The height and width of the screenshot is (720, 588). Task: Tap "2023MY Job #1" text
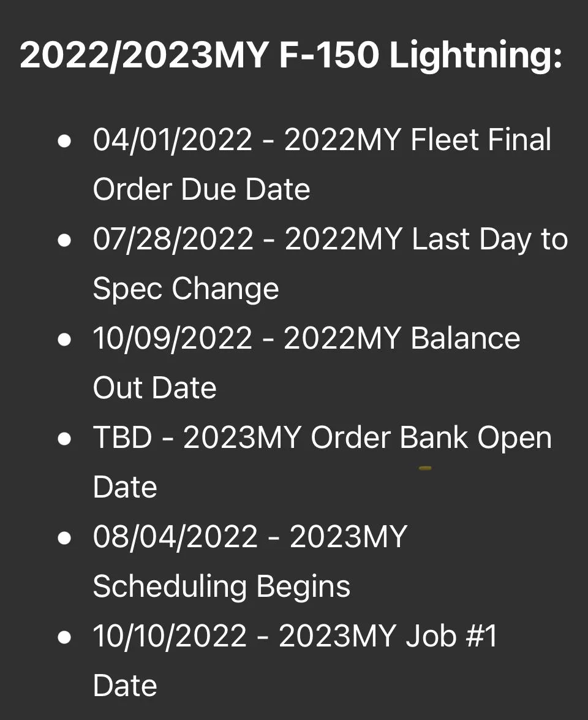(388, 637)
